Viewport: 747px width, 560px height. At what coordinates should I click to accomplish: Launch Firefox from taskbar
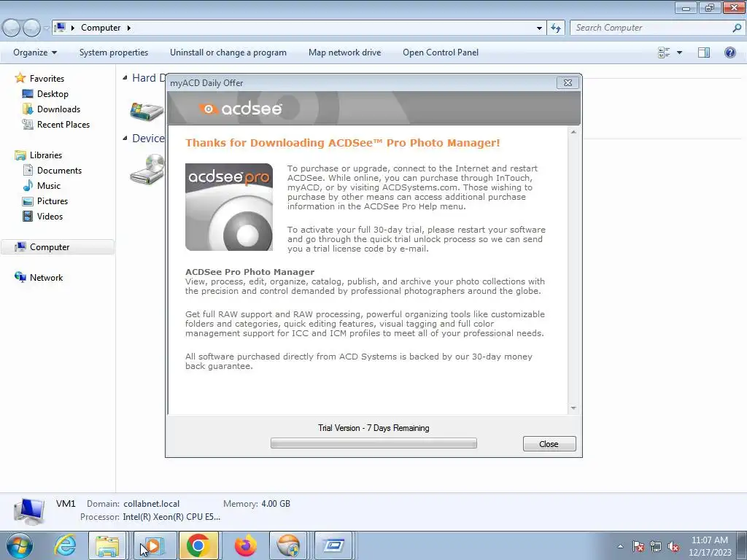(x=245, y=545)
